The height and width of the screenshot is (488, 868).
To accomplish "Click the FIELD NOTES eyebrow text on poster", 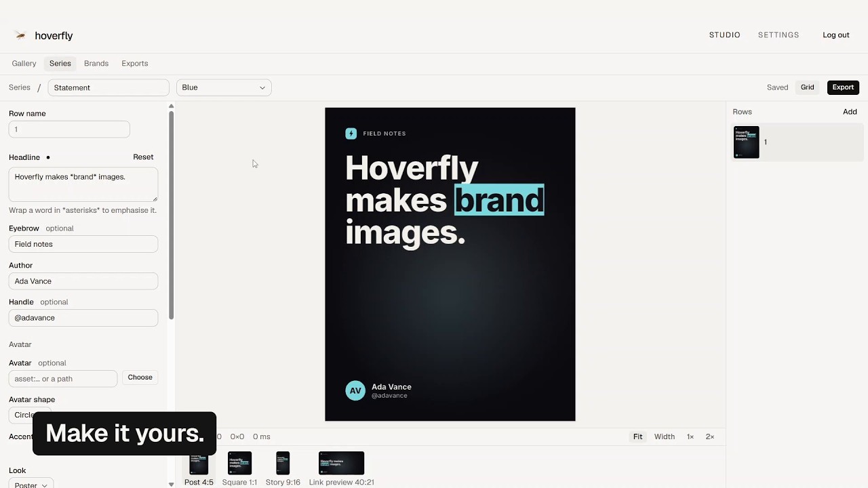I will [384, 134].
